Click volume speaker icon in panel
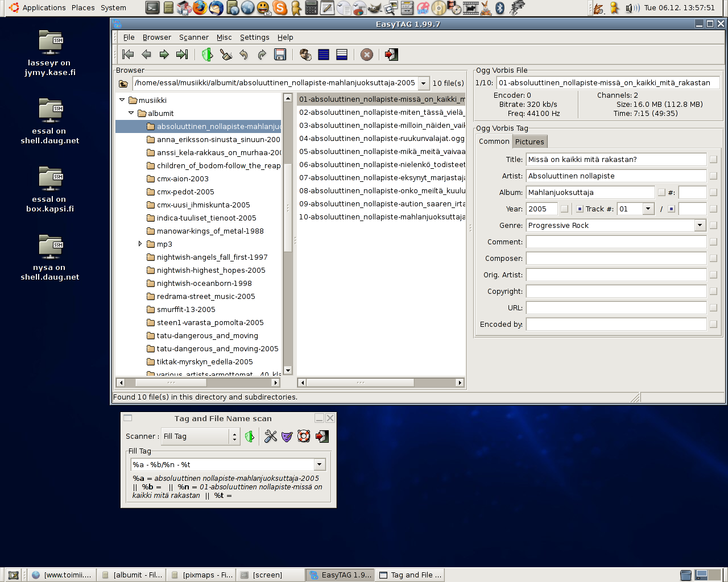 632,8
